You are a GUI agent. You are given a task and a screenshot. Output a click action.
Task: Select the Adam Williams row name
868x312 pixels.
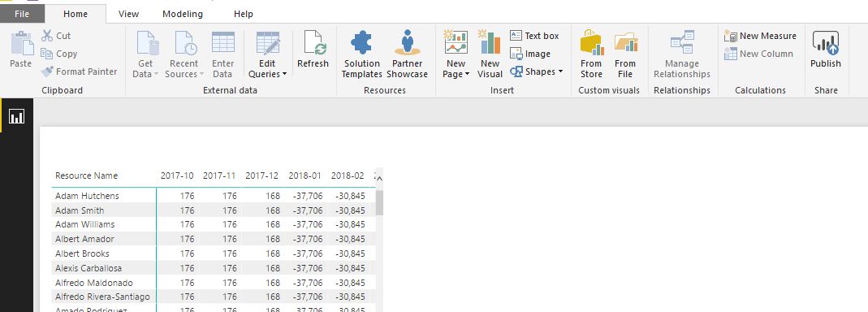[85, 224]
